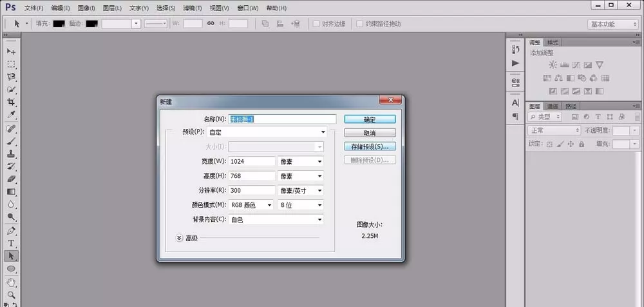Open the 宽度 unit dropdown
This screenshot has height=307, width=644.
pyautogui.click(x=301, y=161)
